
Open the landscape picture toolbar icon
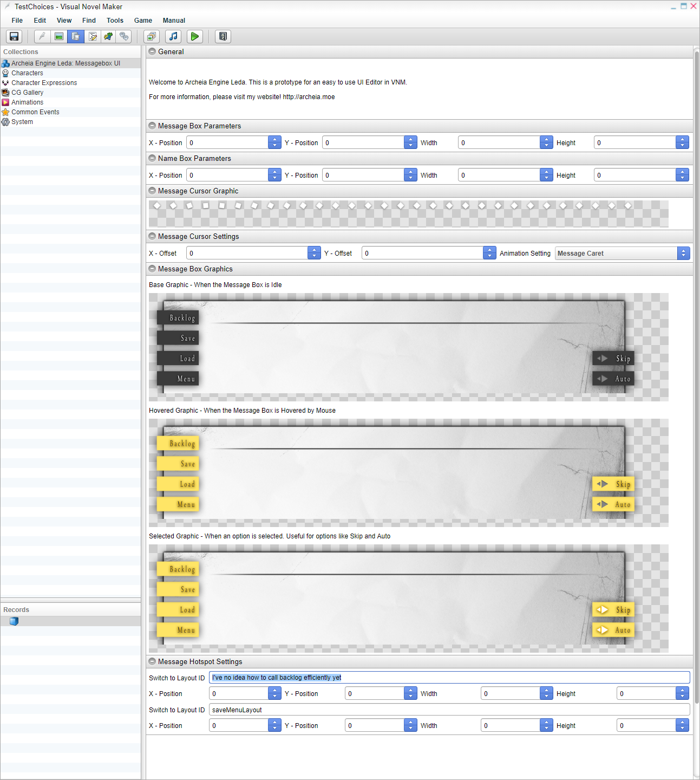click(59, 36)
